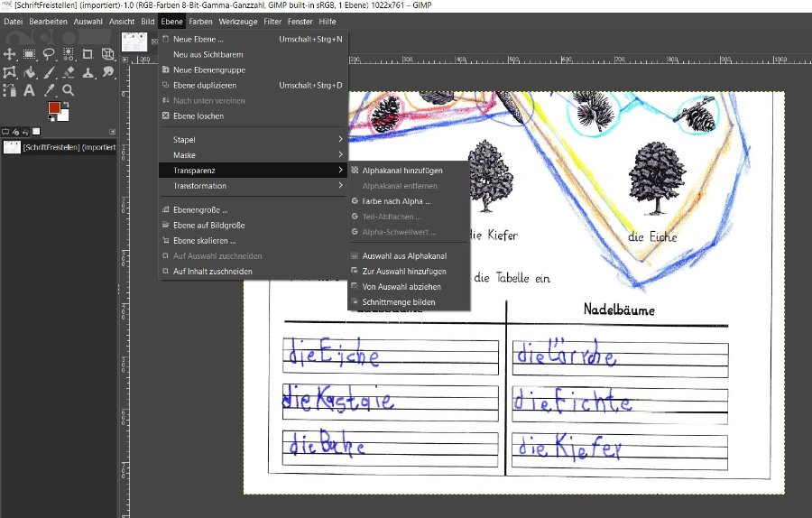This screenshot has height=518, width=812.
Task: Select the Zoom magnifier tool
Action: 69,90
